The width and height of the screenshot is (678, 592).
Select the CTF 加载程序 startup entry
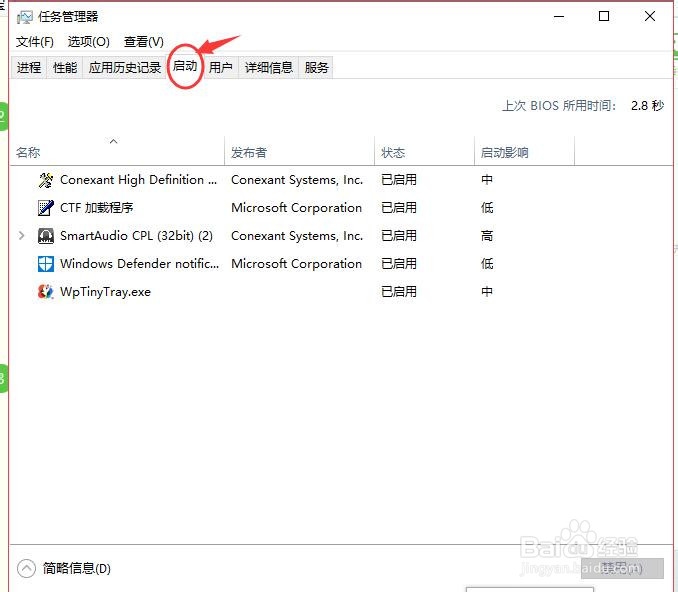pyautogui.click(x=342, y=208)
